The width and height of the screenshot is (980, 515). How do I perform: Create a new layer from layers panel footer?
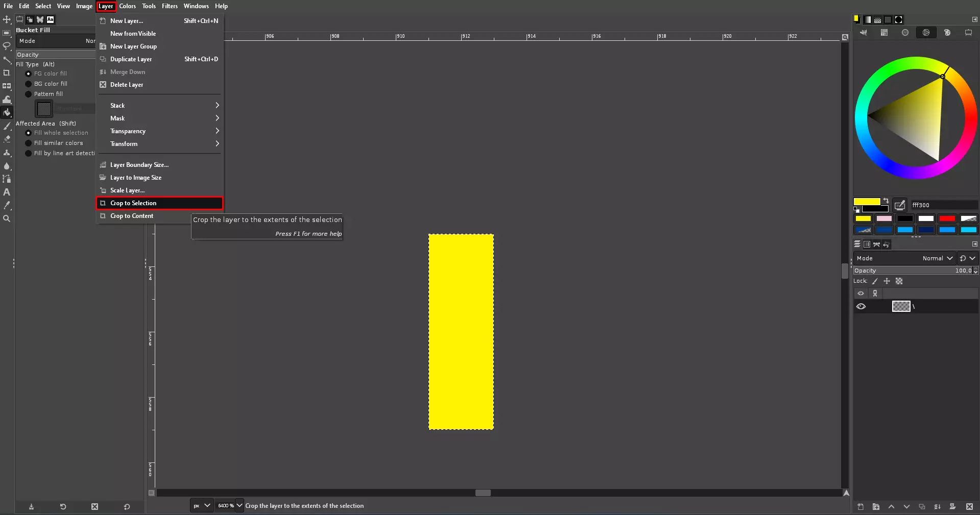861,507
